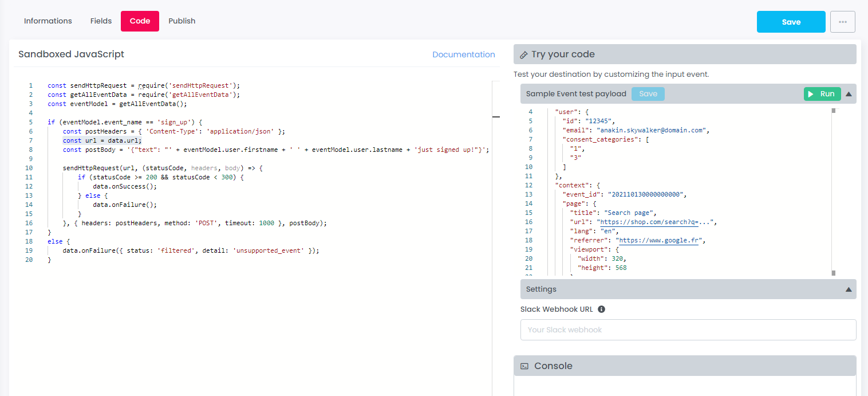Focus the Slack Webhook URL input field

688,330
